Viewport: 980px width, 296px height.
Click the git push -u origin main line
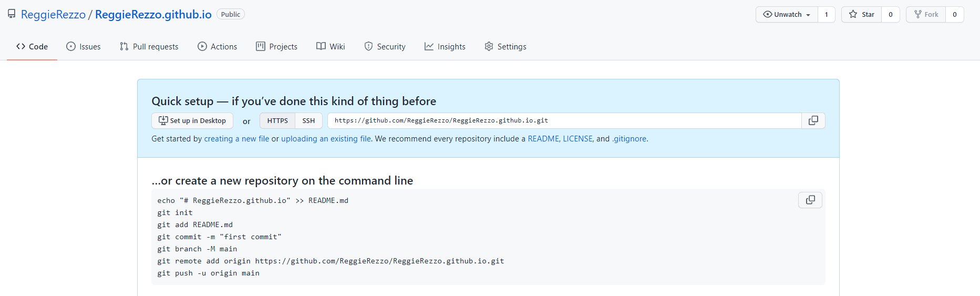tap(208, 273)
